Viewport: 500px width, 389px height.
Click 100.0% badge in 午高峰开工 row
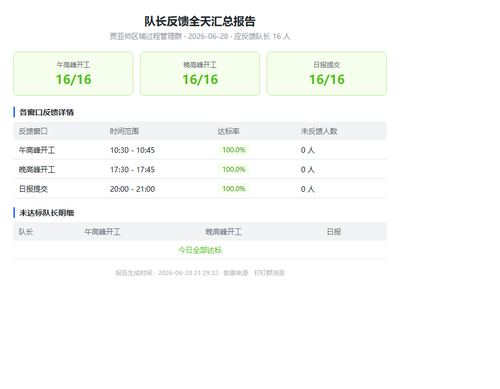(x=234, y=150)
